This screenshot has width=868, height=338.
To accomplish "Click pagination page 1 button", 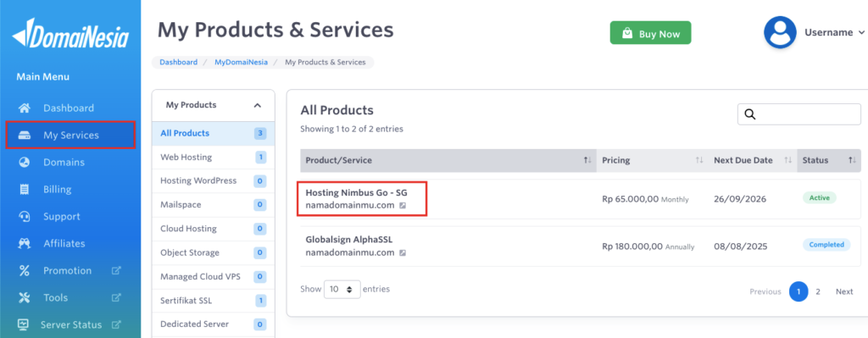I will click(x=798, y=291).
